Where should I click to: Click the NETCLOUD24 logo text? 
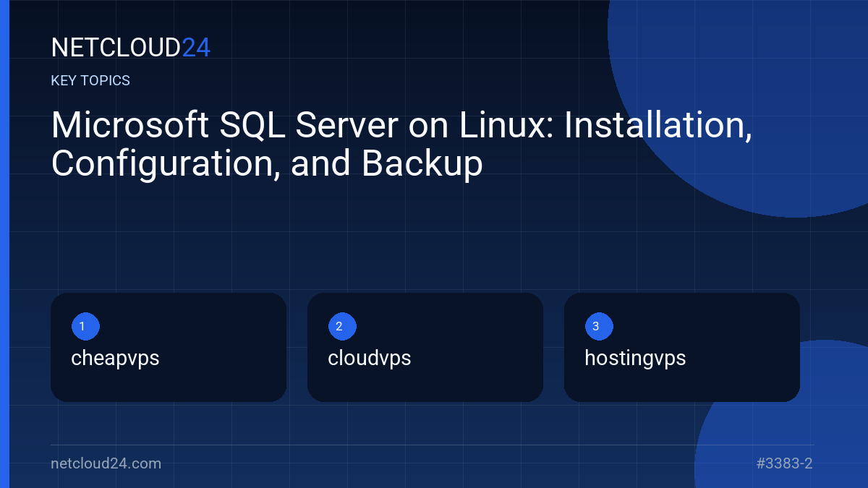point(130,48)
